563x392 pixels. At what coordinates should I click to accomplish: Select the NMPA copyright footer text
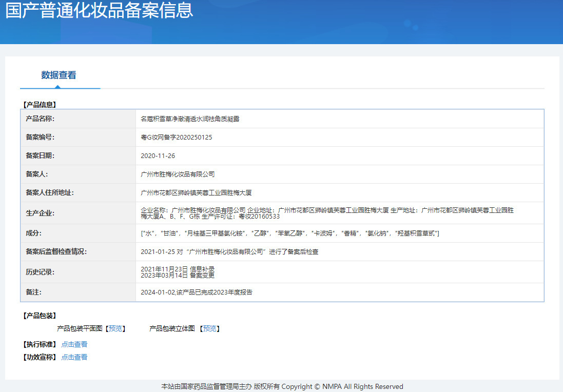click(x=282, y=387)
